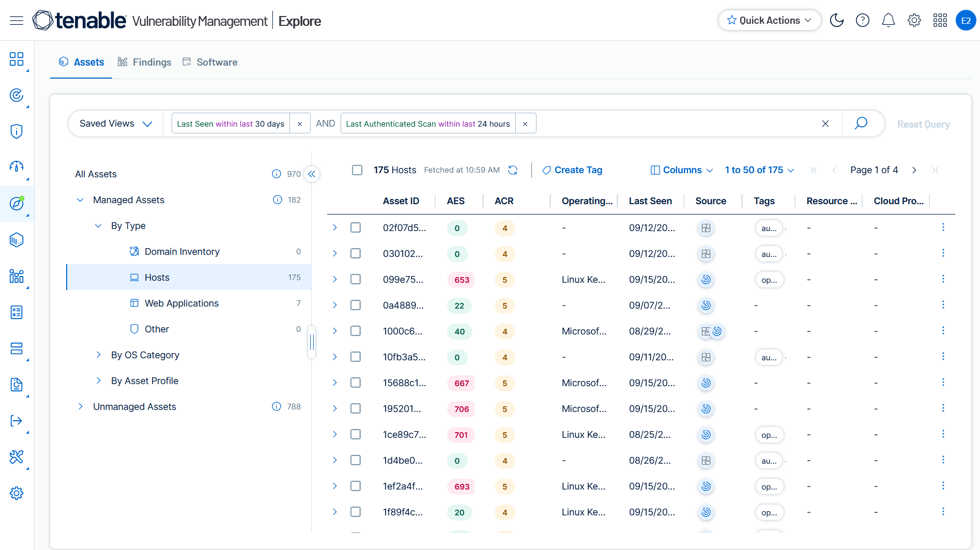Viewport: 980px width, 550px height.
Task: Click the refresh icon next to Fetched time
Action: 513,170
